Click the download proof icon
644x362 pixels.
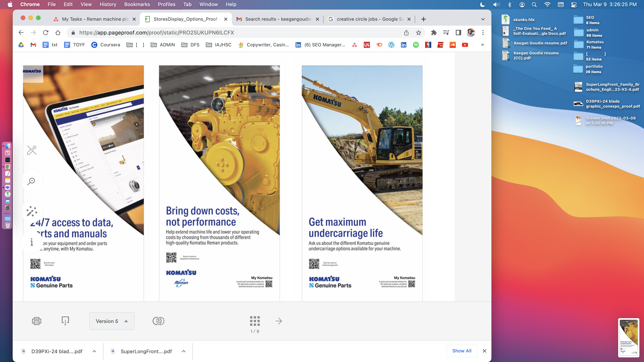[x=65, y=321]
